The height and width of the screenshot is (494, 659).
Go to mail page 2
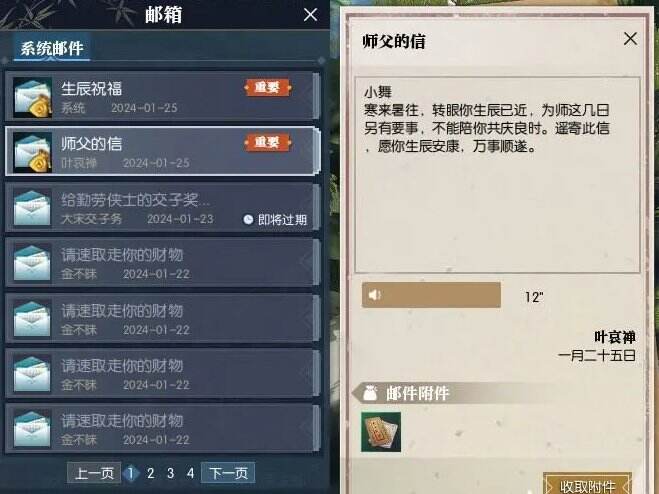pyautogui.click(x=150, y=473)
